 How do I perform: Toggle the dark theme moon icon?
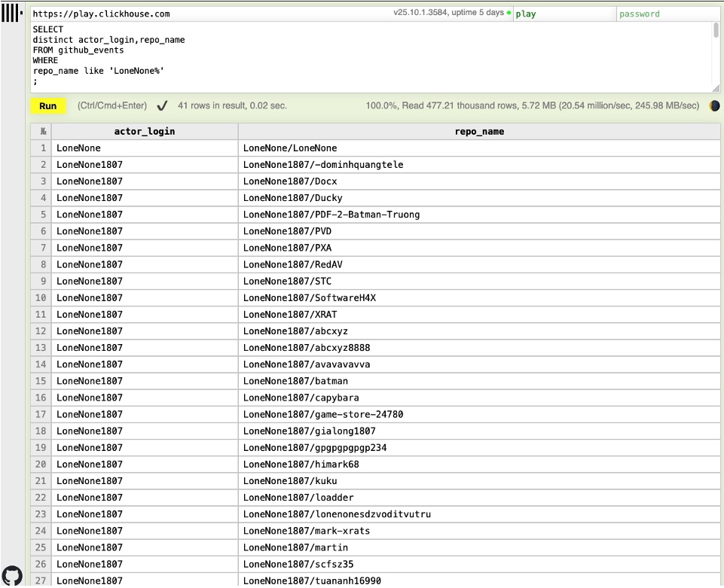[x=714, y=106]
